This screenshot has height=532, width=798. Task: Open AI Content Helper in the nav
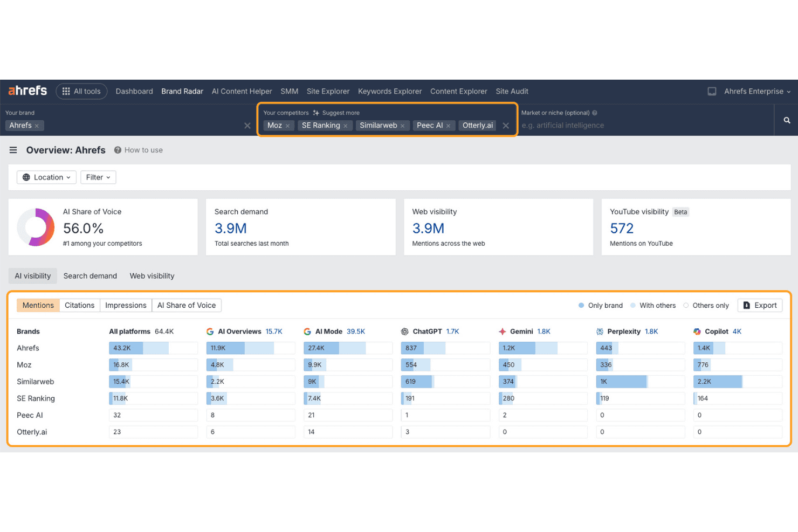point(242,91)
